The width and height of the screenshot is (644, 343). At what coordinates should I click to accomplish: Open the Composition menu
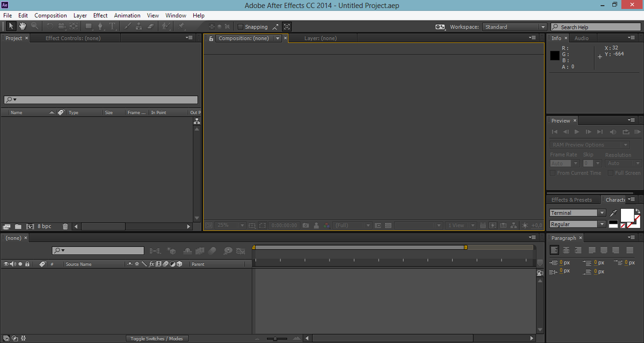50,16
